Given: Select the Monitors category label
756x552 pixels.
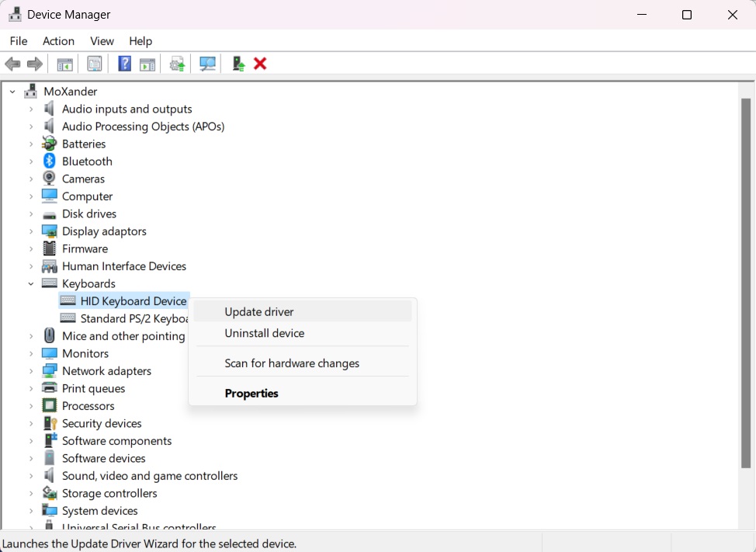Looking at the screenshot, I should [x=85, y=353].
